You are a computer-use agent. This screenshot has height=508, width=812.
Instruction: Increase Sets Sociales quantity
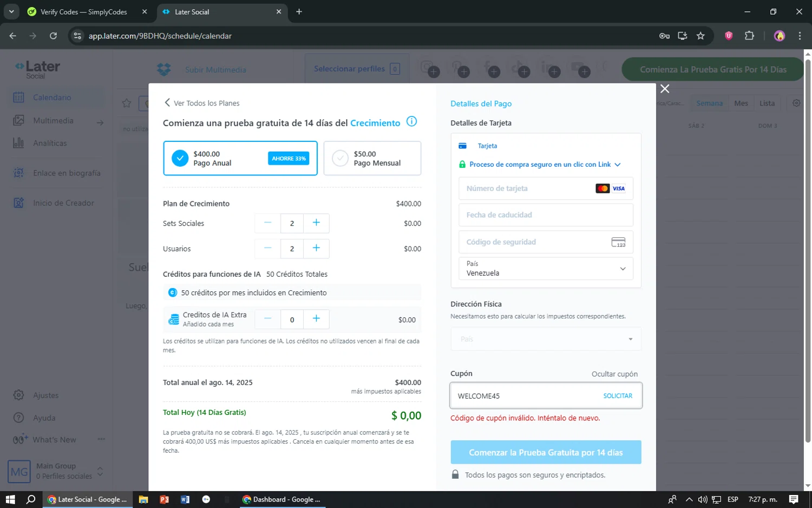[x=316, y=223]
